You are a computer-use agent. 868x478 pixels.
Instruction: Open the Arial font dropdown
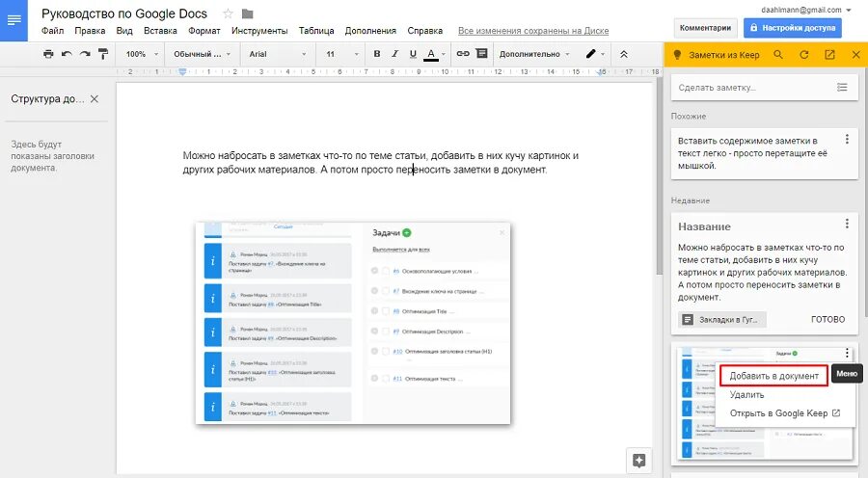(x=277, y=54)
